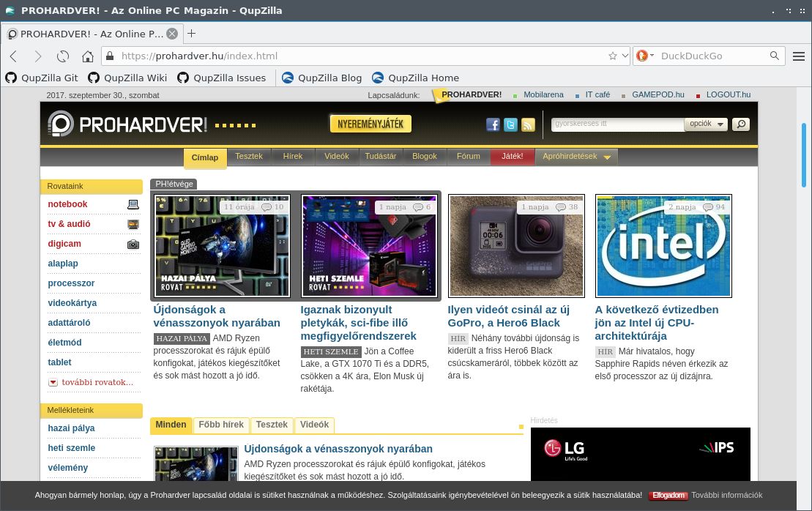
Task: Open the Mobilarena site link
Action: click(543, 94)
